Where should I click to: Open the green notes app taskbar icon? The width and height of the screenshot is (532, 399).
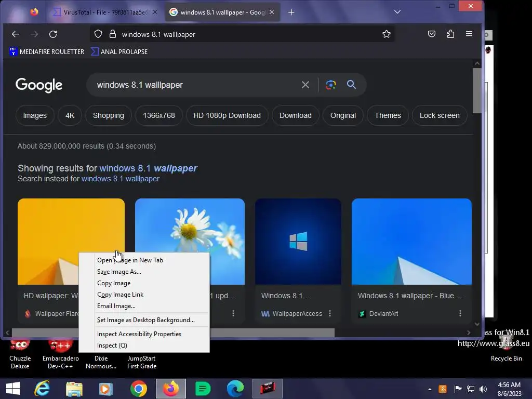coord(203,389)
